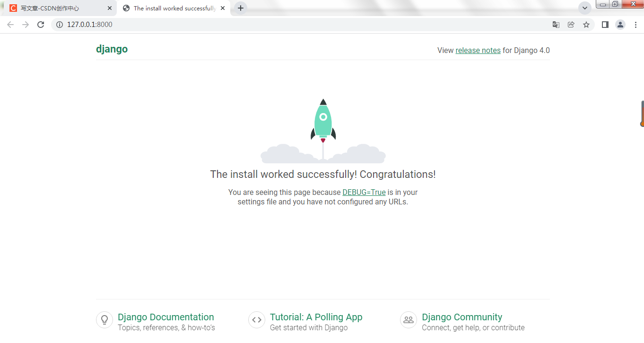The height and width of the screenshot is (343, 644).
Task: Toggle browser side panel icon
Action: (x=605, y=25)
